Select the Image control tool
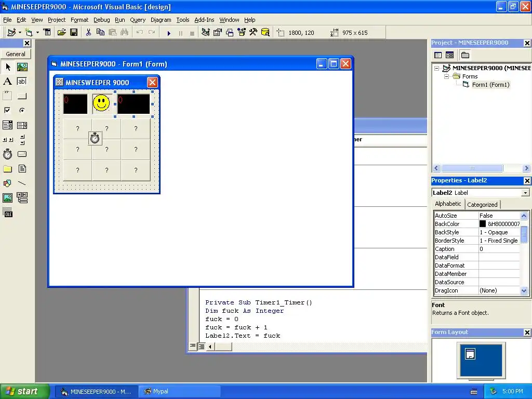The image size is (532, 399). pyautogui.click(x=7, y=198)
